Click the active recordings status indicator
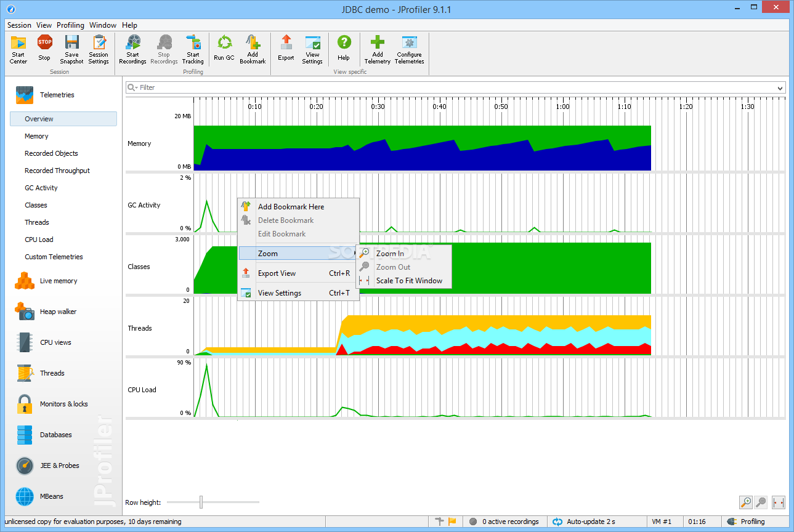Image resolution: width=794 pixels, height=532 pixels. coord(504,522)
